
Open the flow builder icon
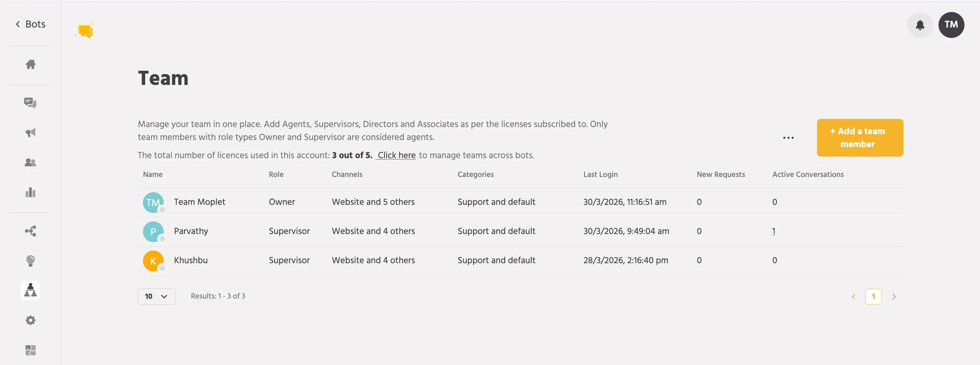(x=30, y=231)
